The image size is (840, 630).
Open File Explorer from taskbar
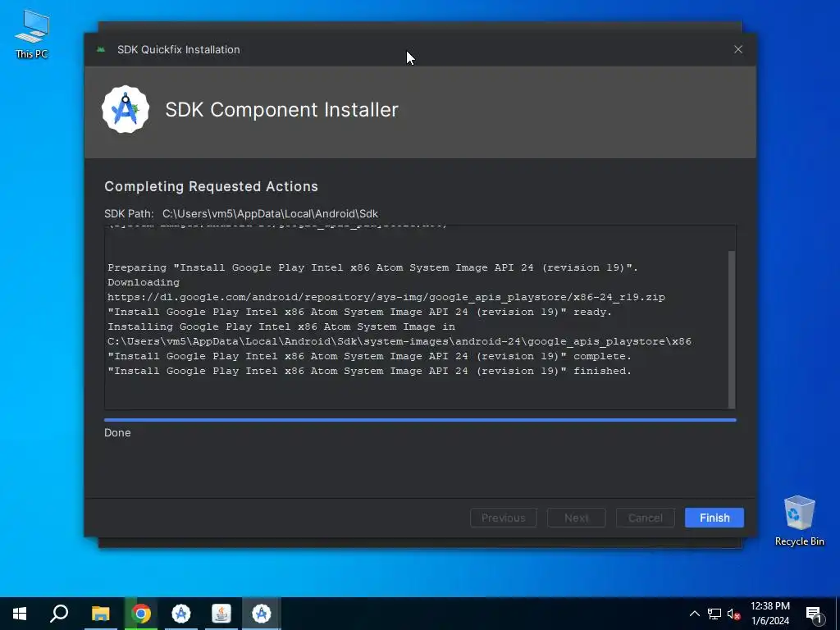tap(100, 614)
